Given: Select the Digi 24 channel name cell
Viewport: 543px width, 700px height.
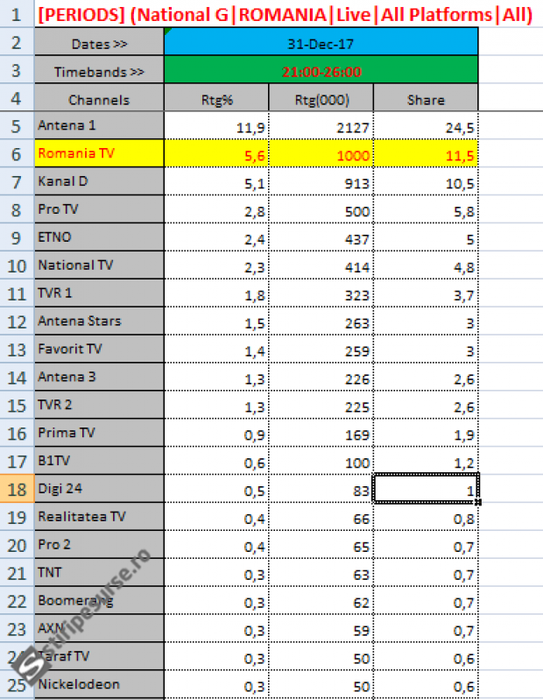Looking at the screenshot, I should coord(99,488).
